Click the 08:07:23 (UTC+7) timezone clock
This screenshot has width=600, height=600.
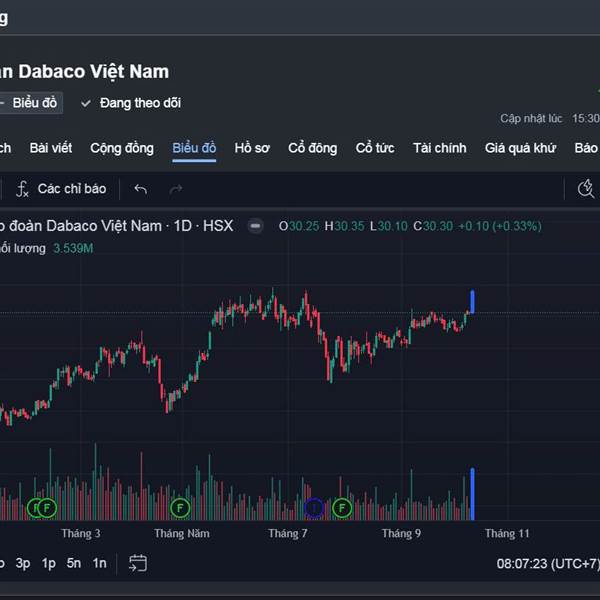tap(548, 563)
